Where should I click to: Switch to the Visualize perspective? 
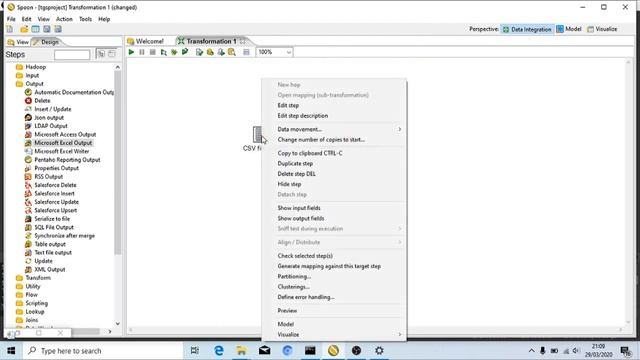602,29
